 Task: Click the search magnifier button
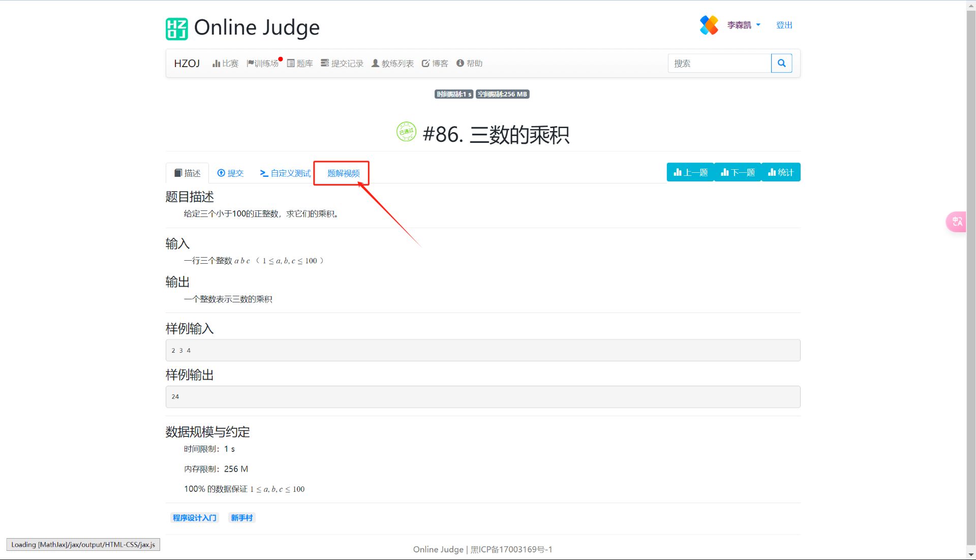tap(781, 64)
